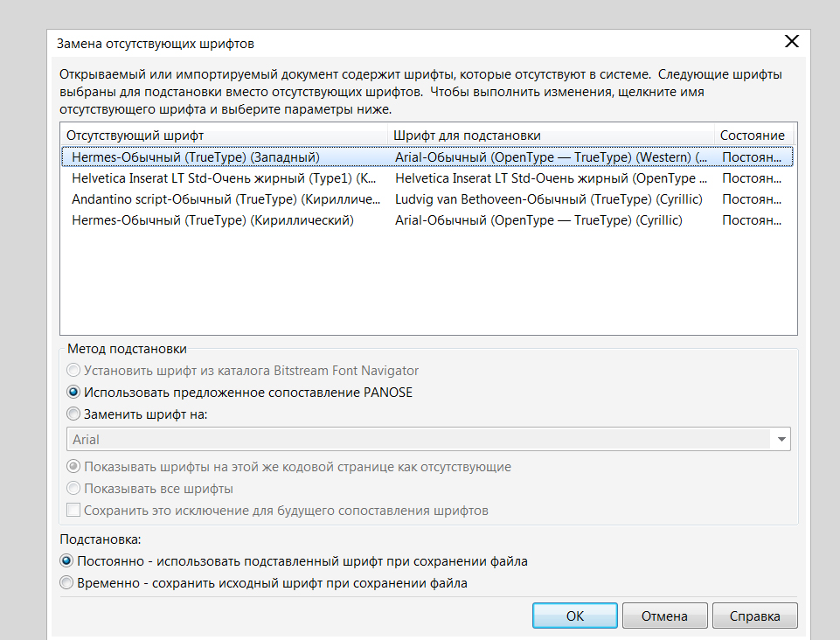Open the Arial font dropdown arrow
Screen dimensions: 840x640
coord(781,440)
